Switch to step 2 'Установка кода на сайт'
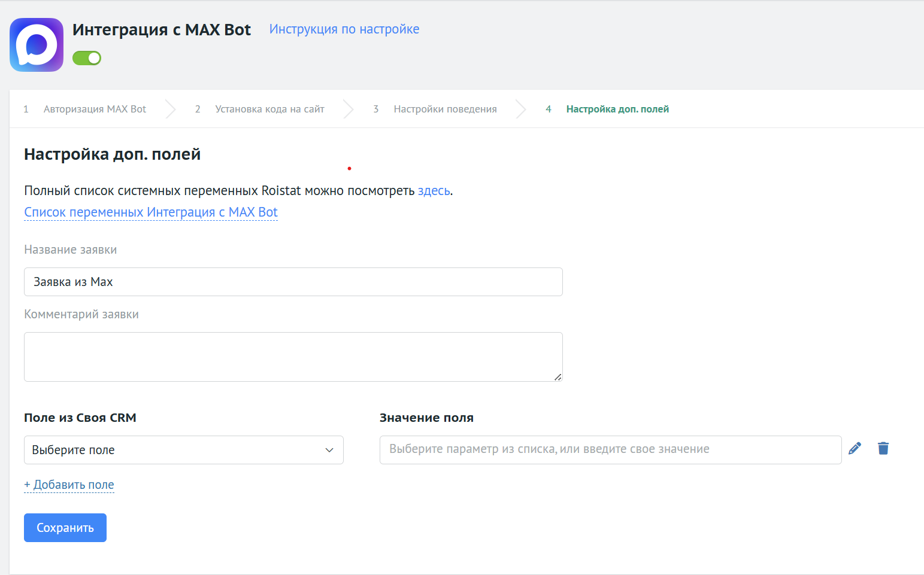Screen dimensions: 924x575 (269, 109)
